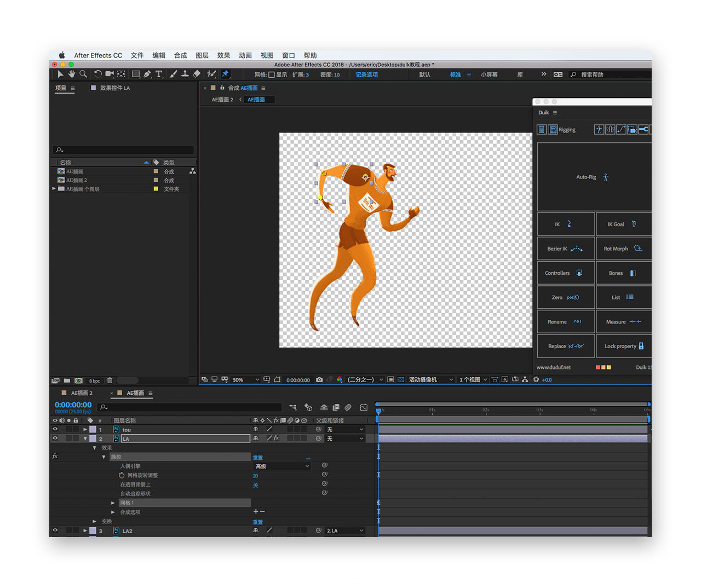Image resolution: width=701 pixels, height=588 pixels.
Task: Select the Puppet Pin tool
Action: point(225,74)
